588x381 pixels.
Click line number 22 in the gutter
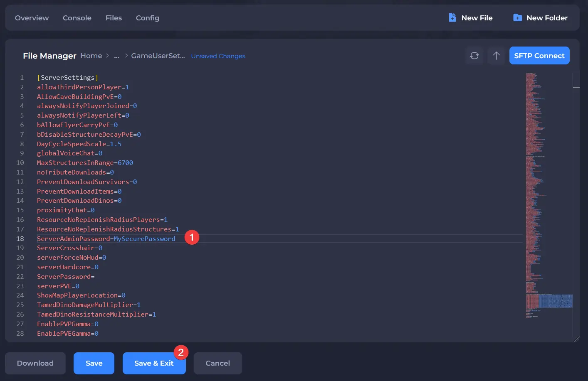pos(20,277)
